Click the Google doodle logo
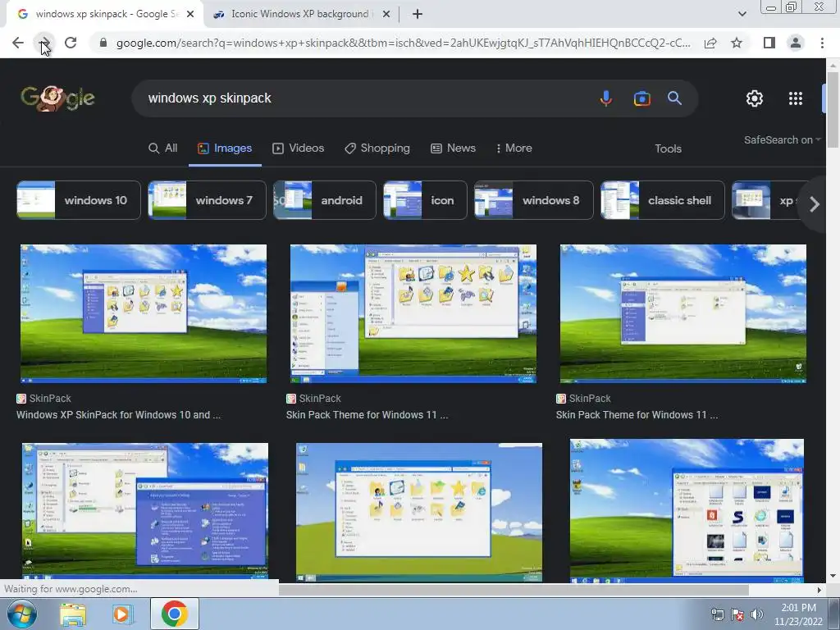This screenshot has width=840, height=630. coord(57,98)
